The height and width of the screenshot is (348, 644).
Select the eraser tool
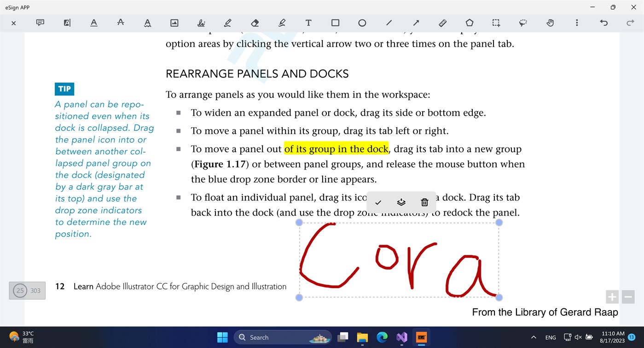coord(255,23)
